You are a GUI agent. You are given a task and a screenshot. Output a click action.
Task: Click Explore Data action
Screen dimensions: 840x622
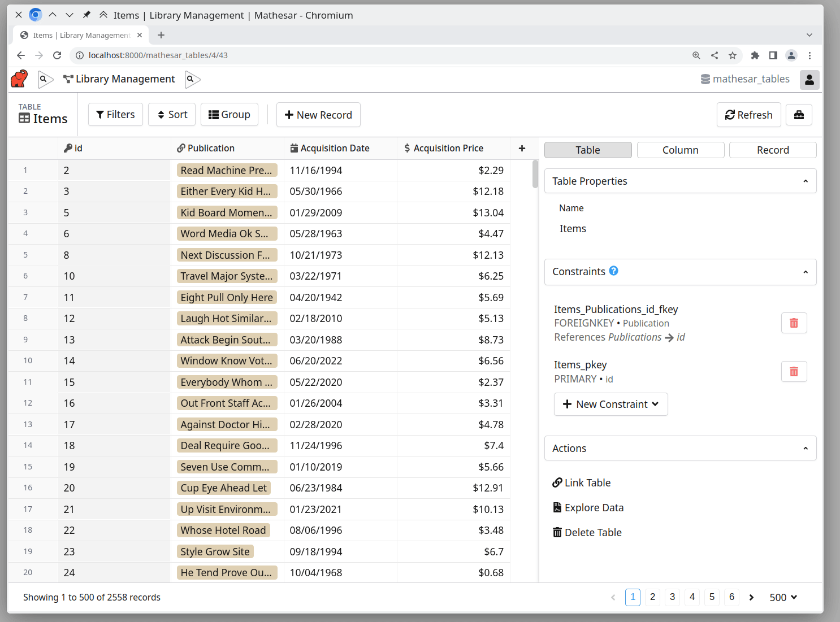click(x=588, y=508)
